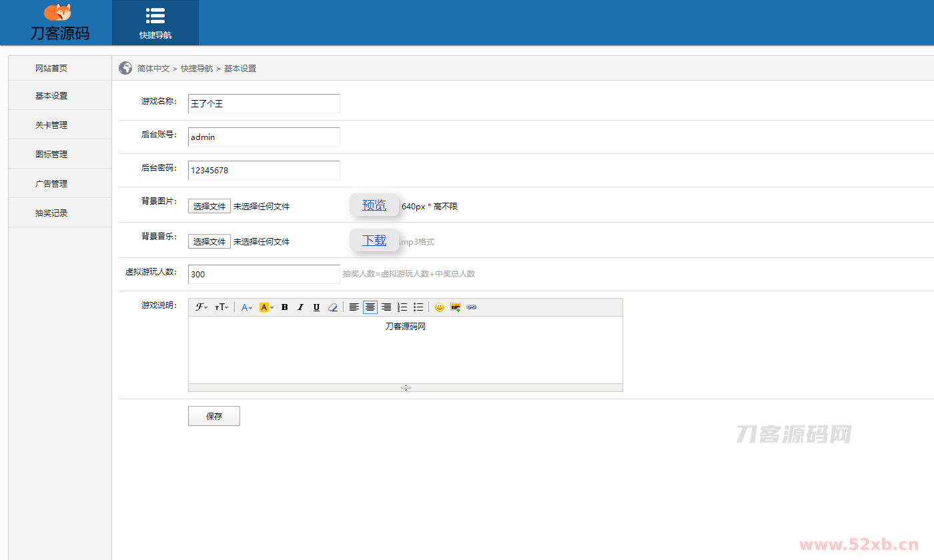Open 关卡管理 in the sidebar
The width and height of the screenshot is (934, 560).
(x=51, y=125)
